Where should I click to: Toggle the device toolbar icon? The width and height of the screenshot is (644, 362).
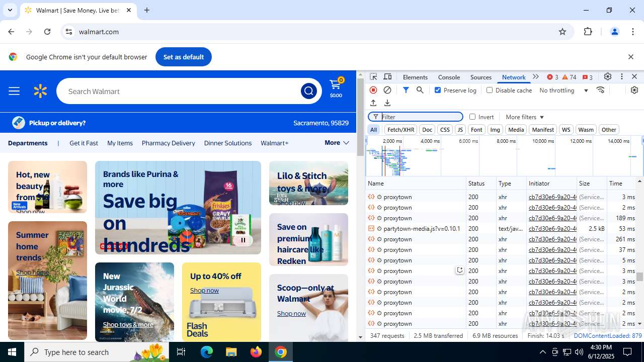point(387,77)
